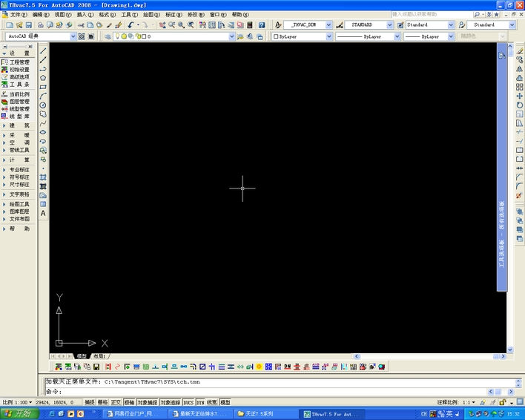Open the 天正7.5系列 folder taskbar item
The image size is (525, 420).
(265, 414)
